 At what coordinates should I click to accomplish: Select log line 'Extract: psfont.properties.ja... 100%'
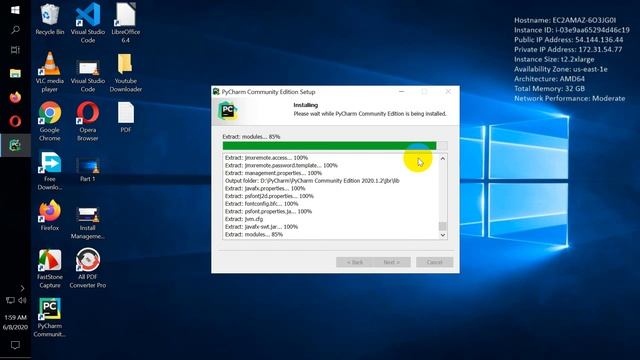[268, 211]
